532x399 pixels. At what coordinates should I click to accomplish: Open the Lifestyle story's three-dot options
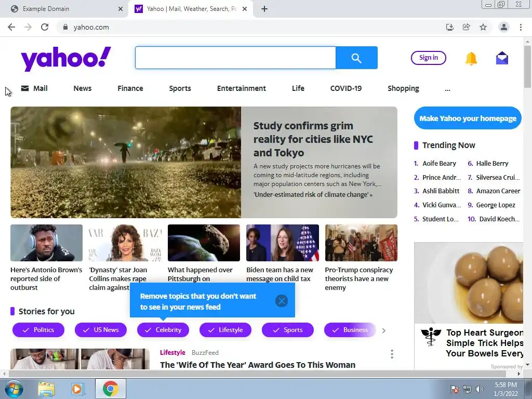(x=392, y=354)
